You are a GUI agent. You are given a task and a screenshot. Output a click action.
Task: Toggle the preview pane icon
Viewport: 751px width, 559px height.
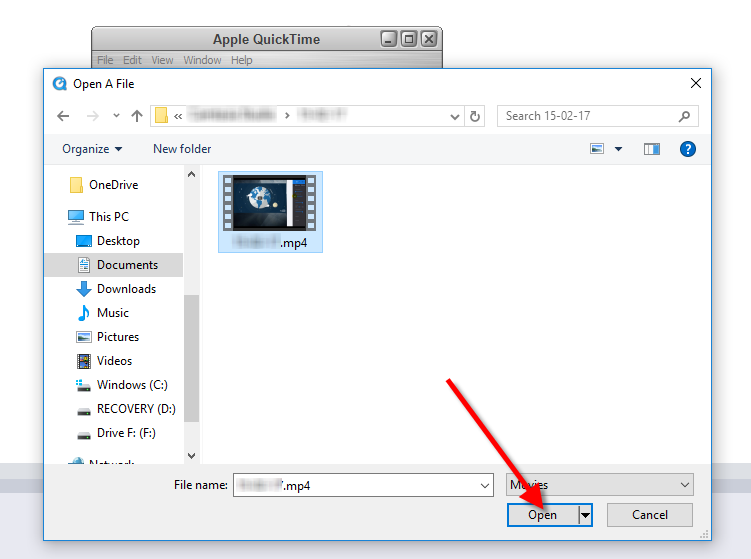pos(652,149)
